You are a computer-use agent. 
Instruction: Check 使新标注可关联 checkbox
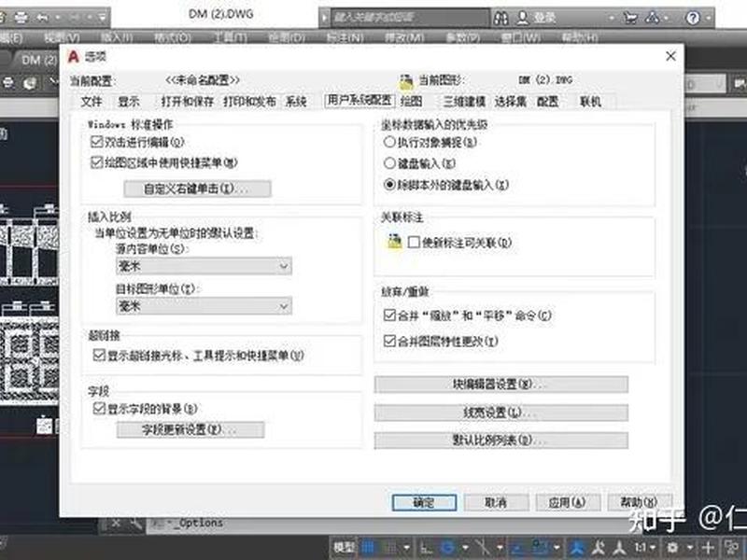414,243
